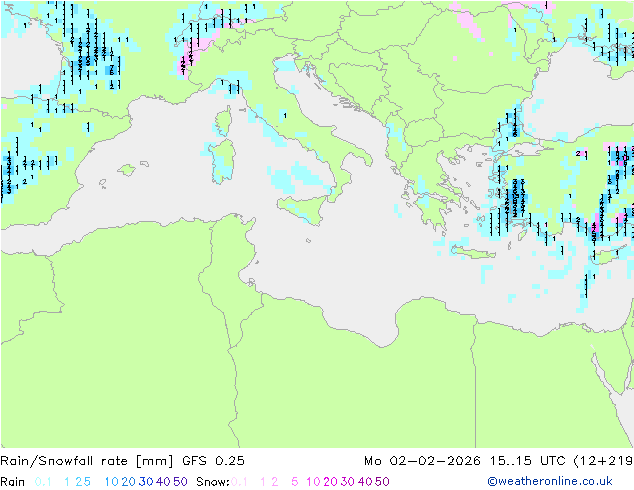The width and height of the screenshot is (634, 490).
Task: Click the snow legend value 30
Action: point(348,482)
